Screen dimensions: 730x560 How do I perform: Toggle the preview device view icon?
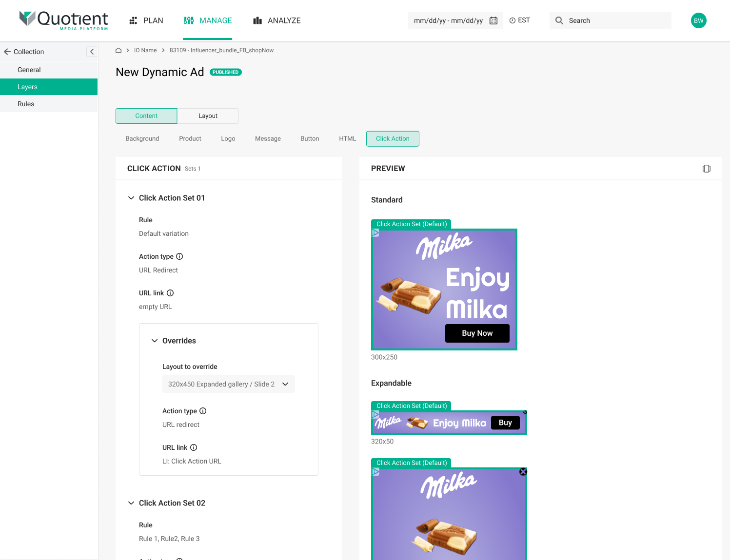707,169
